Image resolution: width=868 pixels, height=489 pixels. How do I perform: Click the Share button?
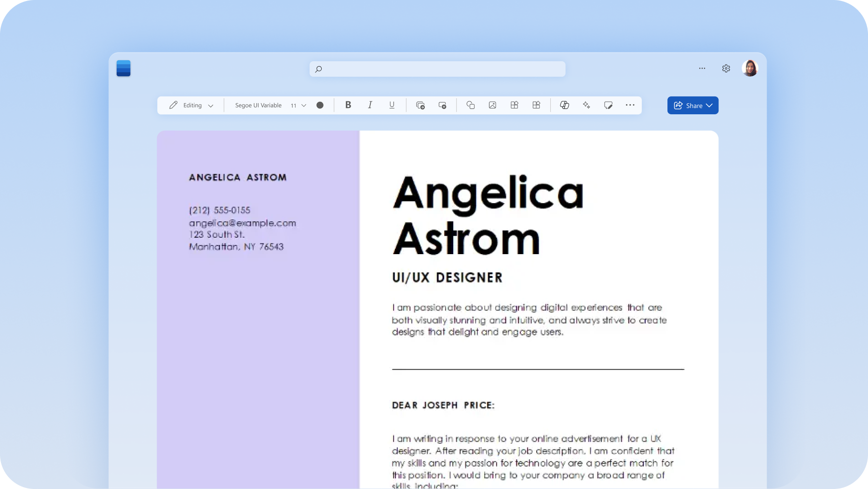point(692,105)
